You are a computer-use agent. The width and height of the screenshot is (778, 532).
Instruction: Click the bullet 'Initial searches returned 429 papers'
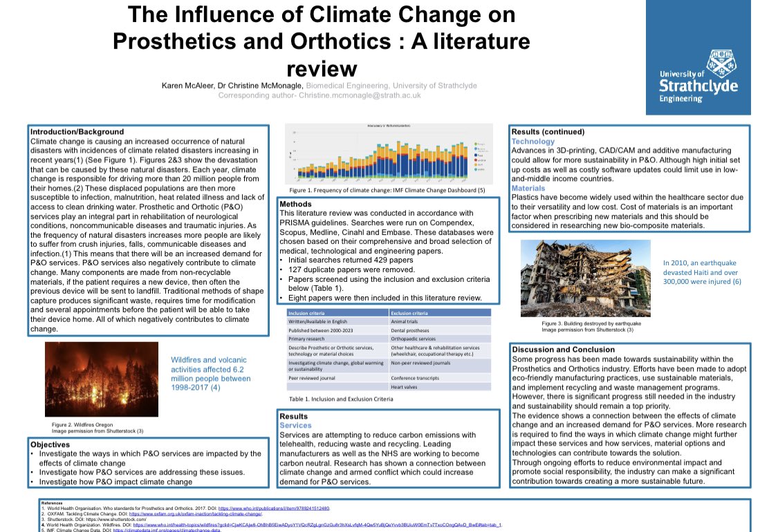click(351, 260)
